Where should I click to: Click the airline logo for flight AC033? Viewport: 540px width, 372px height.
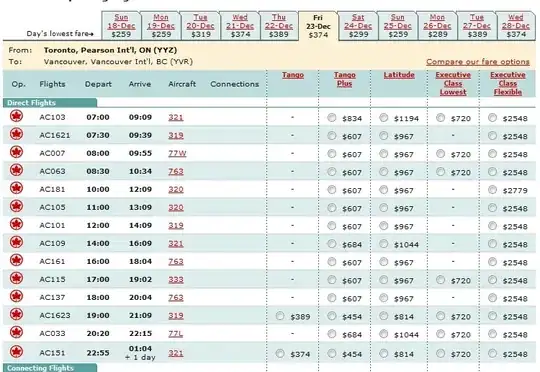click(x=16, y=332)
